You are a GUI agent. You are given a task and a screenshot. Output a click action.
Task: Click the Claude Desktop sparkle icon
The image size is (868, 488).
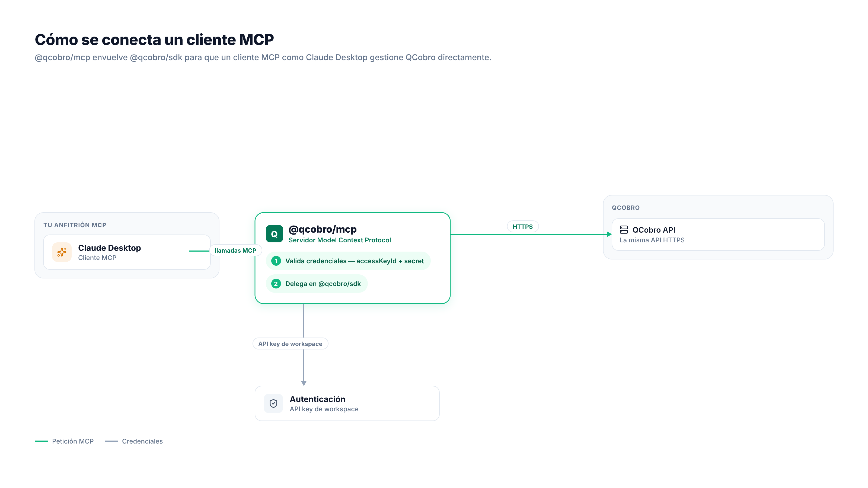pyautogui.click(x=62, y=252)
